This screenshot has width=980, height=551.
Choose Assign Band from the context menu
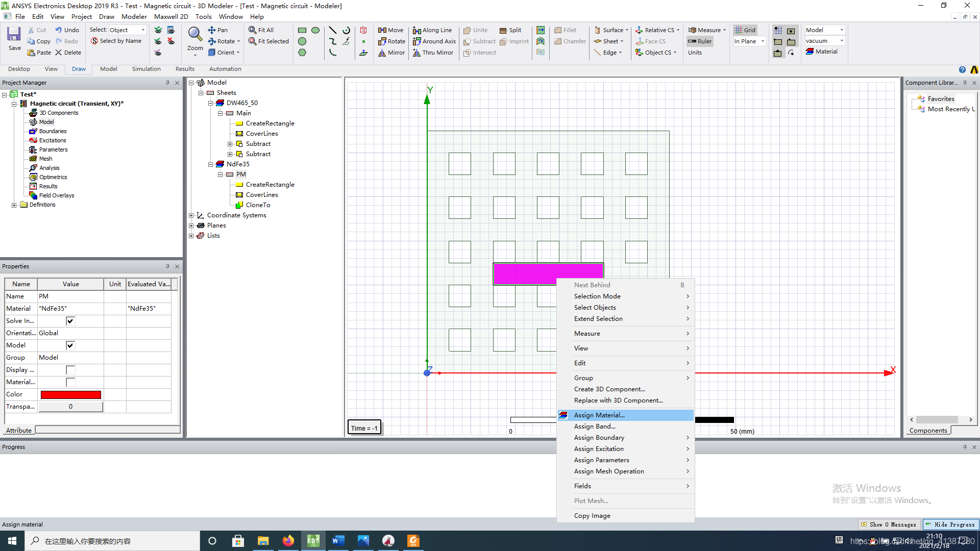[x=625, y=427]
